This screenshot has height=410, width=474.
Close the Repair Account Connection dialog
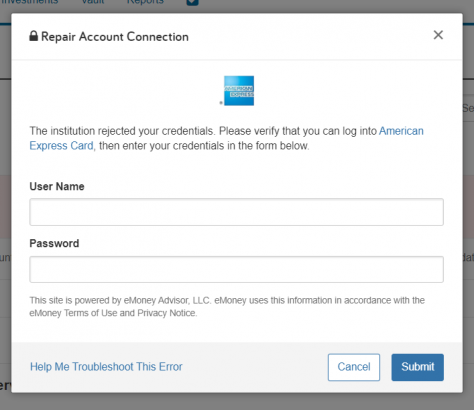(x=438, y=35)
